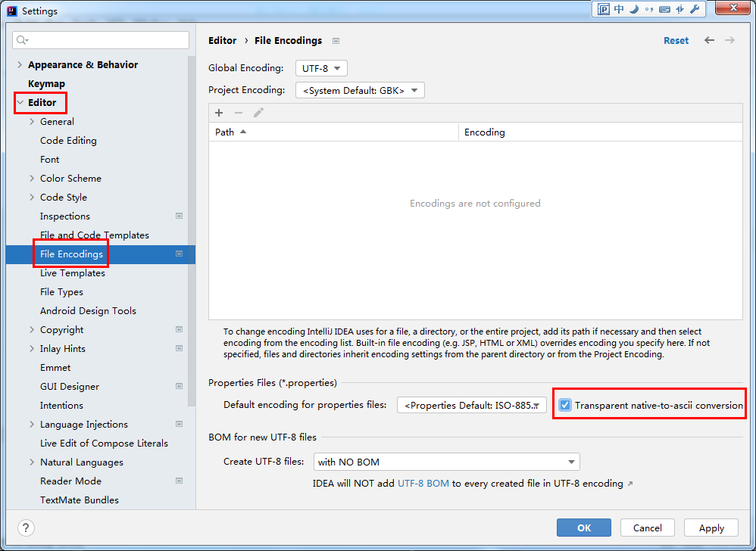Click the minus remove icon above Path table
The height and width of the screenshot is (551, 756).
239,113
